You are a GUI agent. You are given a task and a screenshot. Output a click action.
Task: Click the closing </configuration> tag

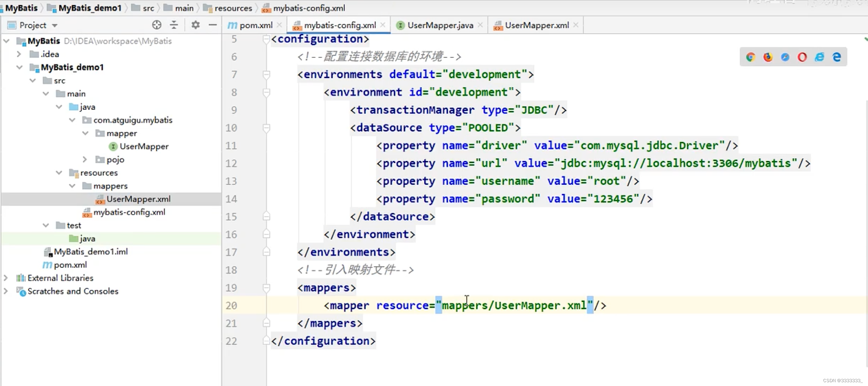coord(323,341)
